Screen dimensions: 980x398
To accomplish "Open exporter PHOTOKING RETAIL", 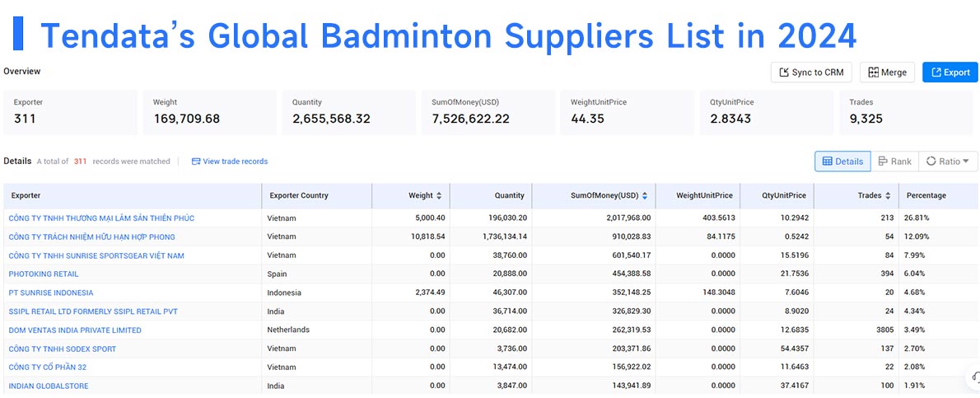I will click(44, 274).
